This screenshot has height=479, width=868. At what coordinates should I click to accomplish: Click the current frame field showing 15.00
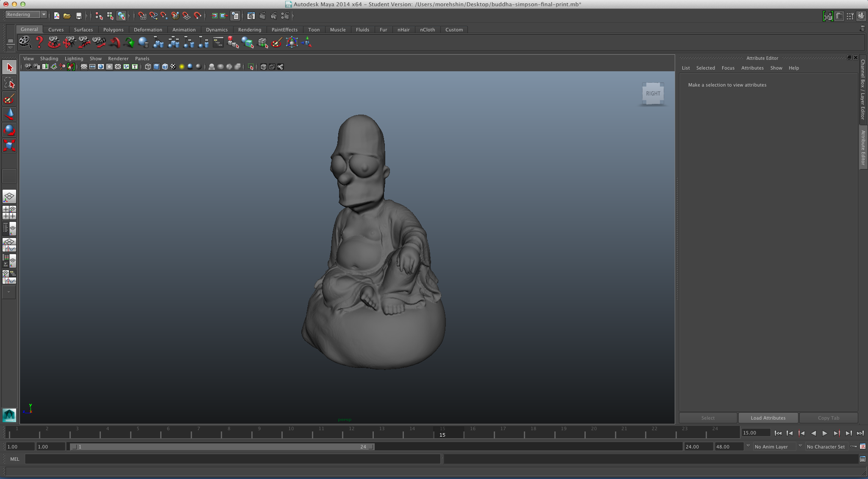pos(756,433)
